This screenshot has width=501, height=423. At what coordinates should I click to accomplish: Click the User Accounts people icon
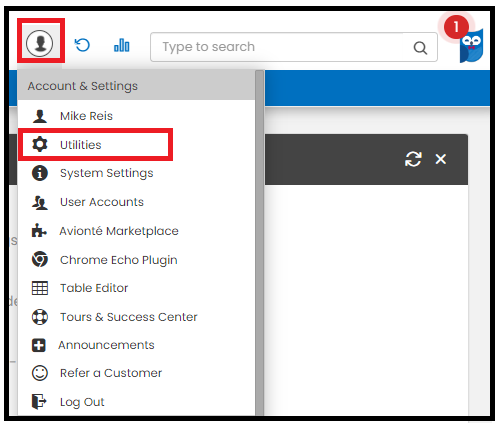pyautogui.click(x=40, y=202)
